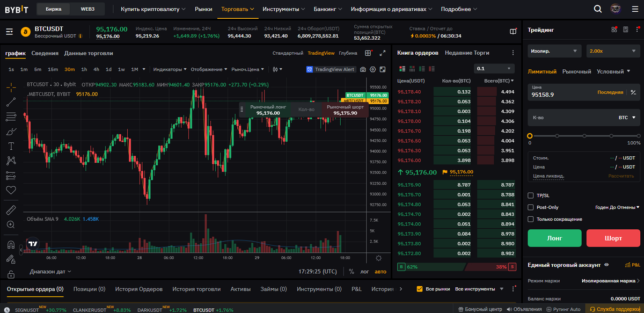644x313 pixels.
Task: Open the favorites heart tool
Action: coord(11,190)
